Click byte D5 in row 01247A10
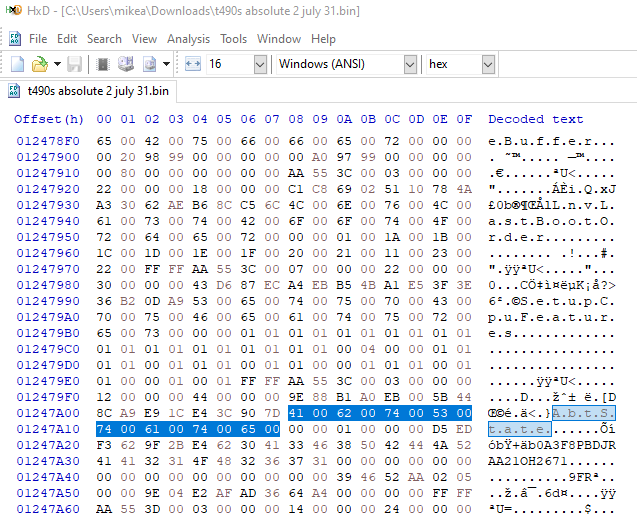Viewport: 637px width, 517px height. [x=440, y=429]
